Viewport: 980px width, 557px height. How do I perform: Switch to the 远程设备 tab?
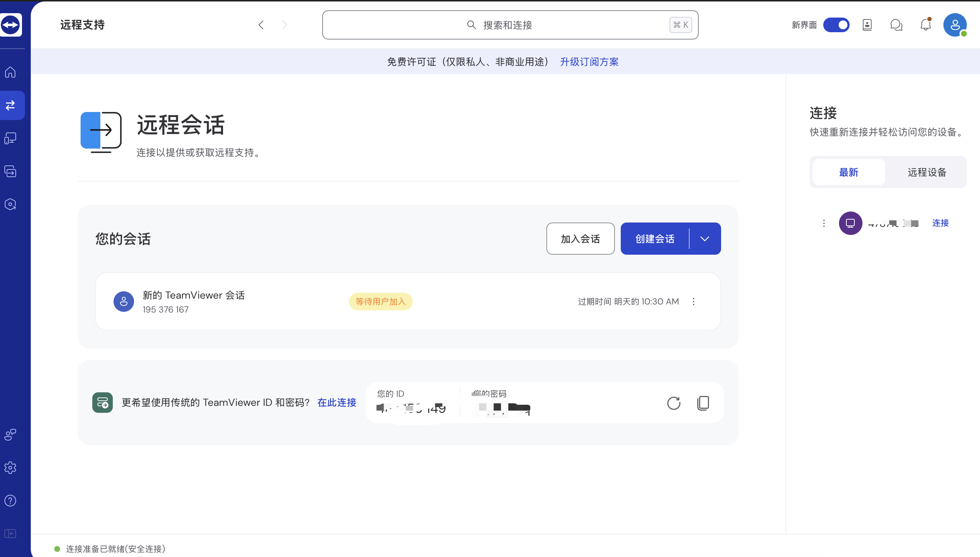tap(927, 172)
